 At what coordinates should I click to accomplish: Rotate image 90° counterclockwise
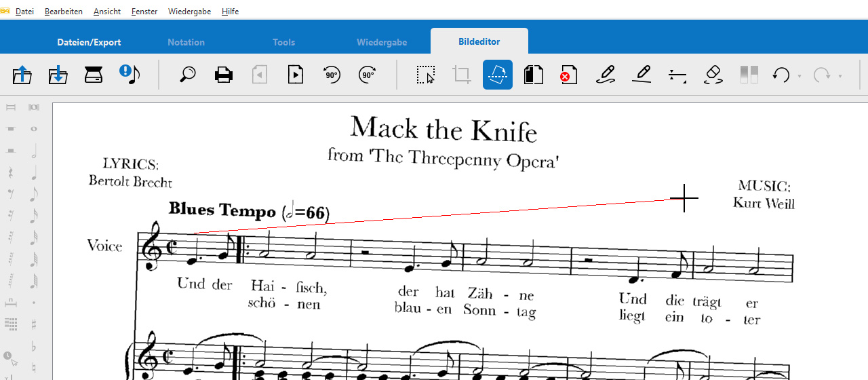tap(332, 75)
